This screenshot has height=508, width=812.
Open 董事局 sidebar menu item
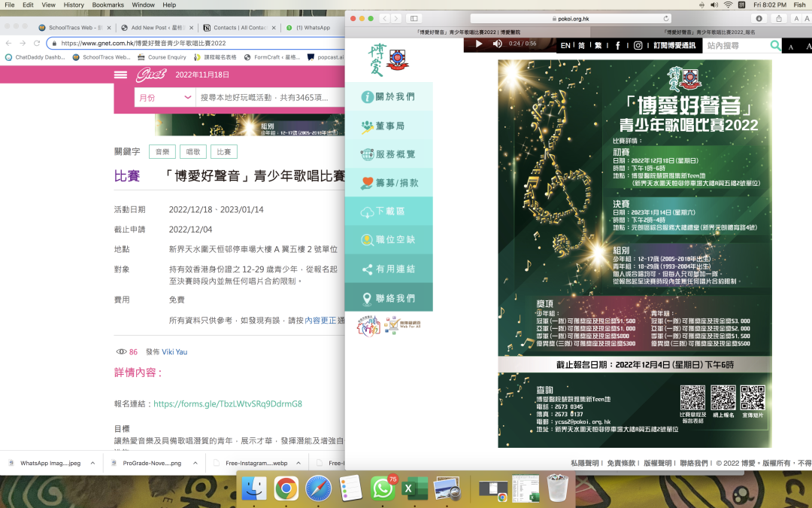pos(389,126)
